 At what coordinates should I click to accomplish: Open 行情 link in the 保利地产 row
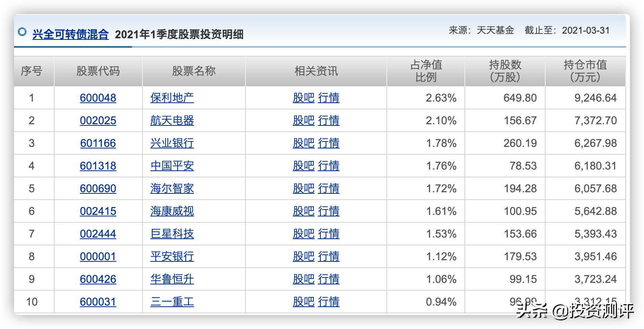(329, 98)
